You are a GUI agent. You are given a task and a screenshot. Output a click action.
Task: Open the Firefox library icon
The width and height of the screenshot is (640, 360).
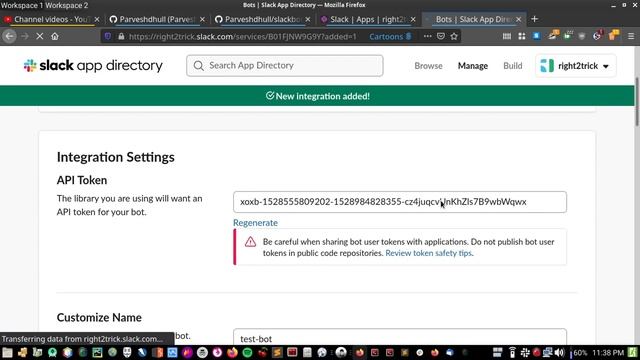click(507, 36)
